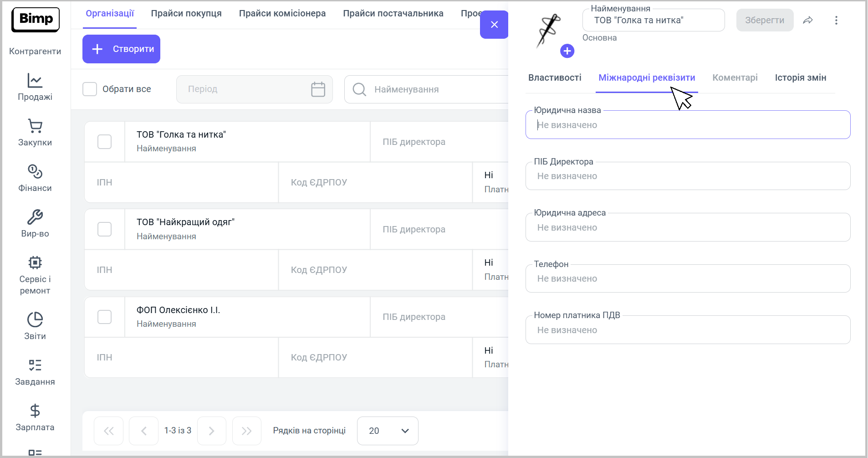Open Звіти pie chart icon
Viewport: 868px width, 458px height.
(35, 320)
